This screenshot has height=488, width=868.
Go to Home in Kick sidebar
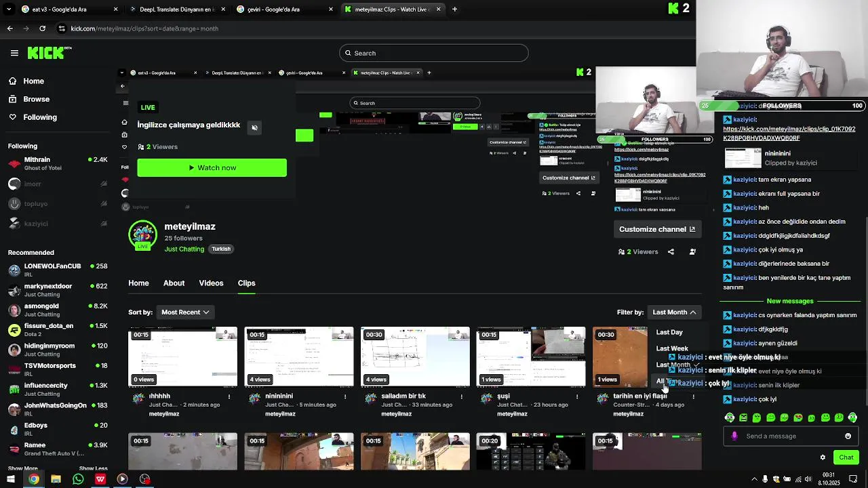click(33, 81)
